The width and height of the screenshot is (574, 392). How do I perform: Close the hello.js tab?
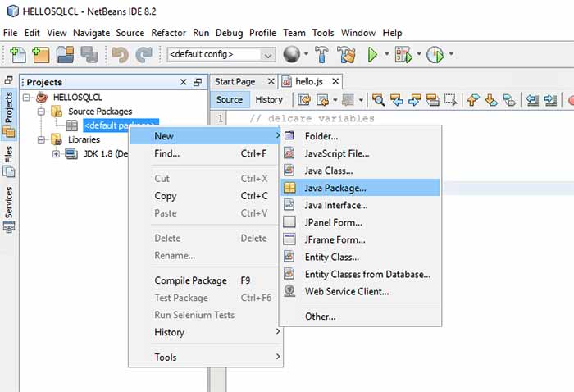(x=335, y=81)
